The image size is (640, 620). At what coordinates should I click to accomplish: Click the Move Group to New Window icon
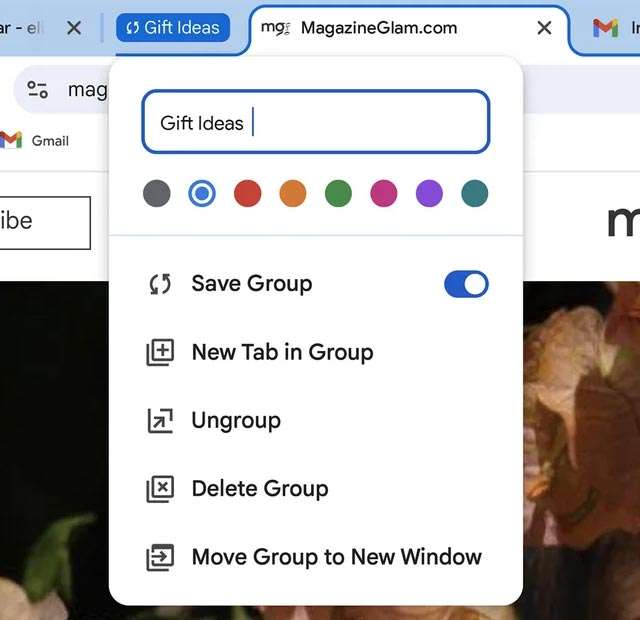point(160,557)
